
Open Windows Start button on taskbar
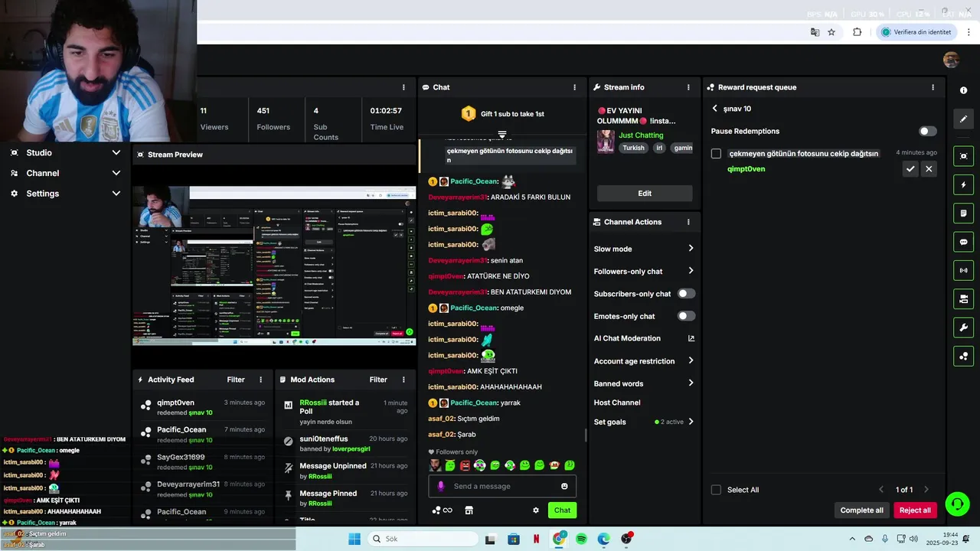pos(354,539)
